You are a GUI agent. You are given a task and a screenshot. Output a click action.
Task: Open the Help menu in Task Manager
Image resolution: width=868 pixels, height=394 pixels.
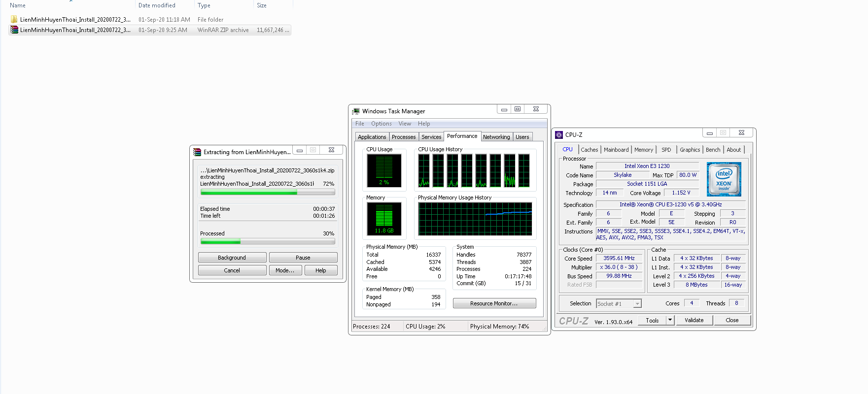[x=424, y=124]
